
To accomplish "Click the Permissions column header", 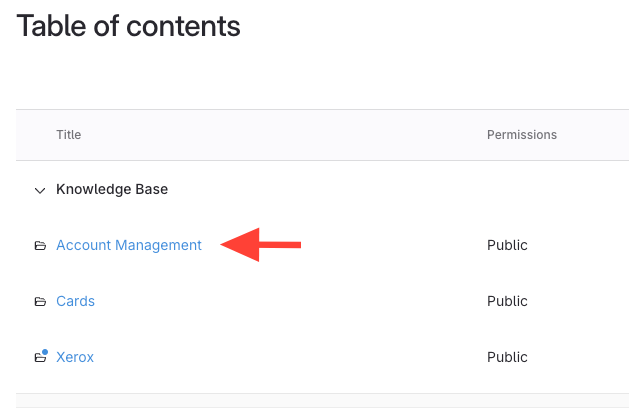I will (521, 135).
